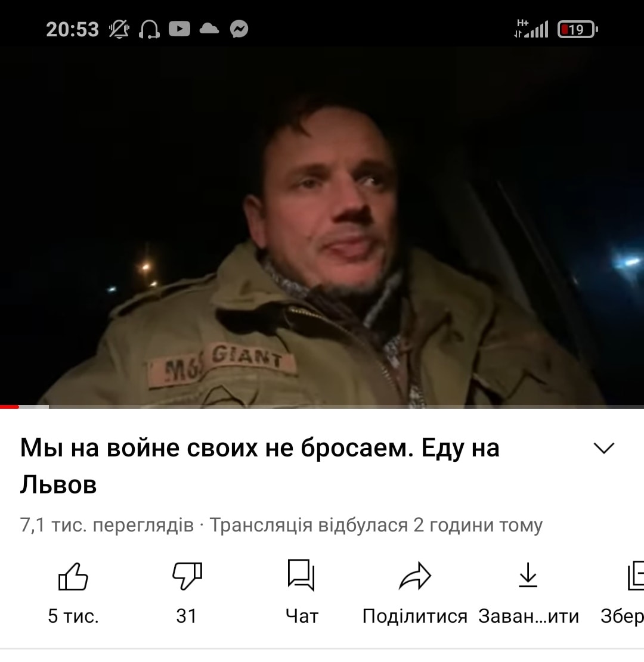
Task: Tap the Заван...ити download label
Action: click(529, 616)
